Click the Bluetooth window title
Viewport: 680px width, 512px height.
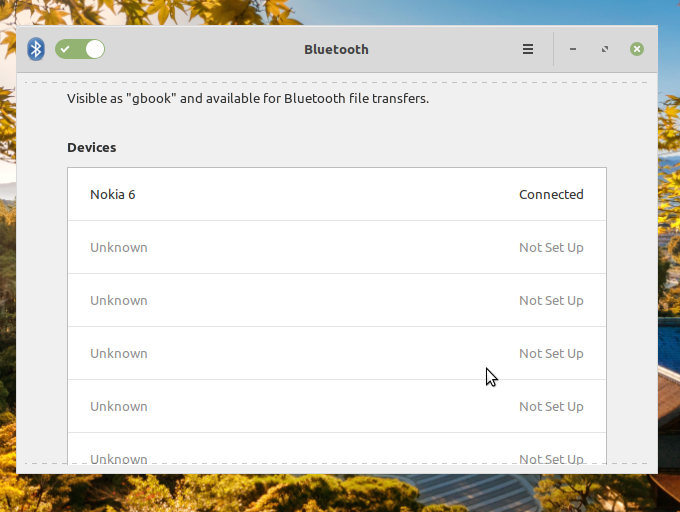(336, 49)
